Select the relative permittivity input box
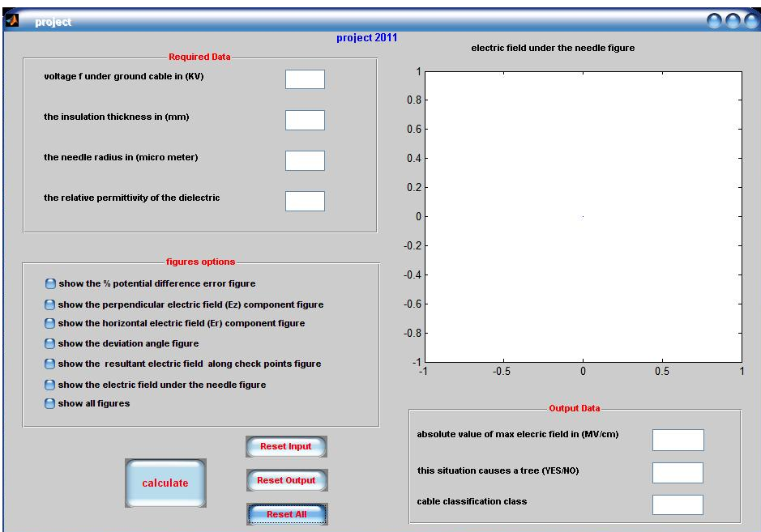761x532 pixels. pos(305,201)
